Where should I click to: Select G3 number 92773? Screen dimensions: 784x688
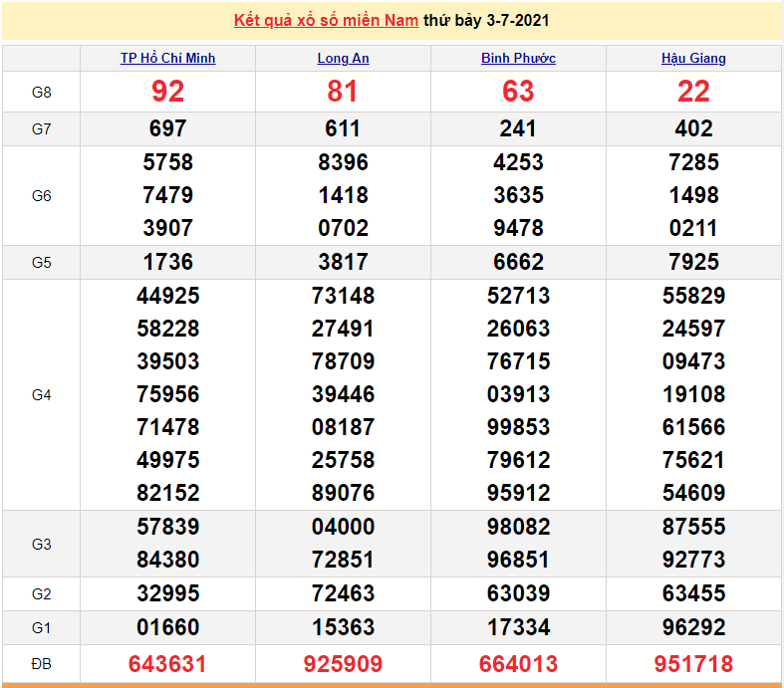pos(693,561)
